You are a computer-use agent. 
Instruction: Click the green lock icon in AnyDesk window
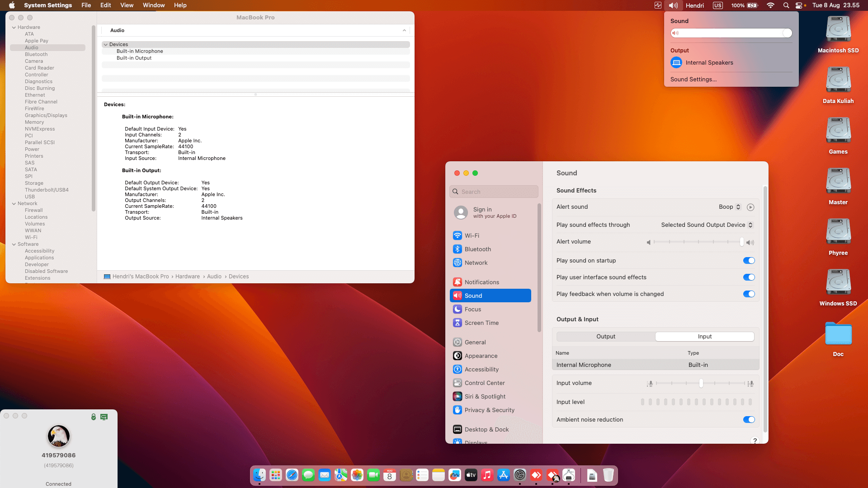click(x=94, y=417)
